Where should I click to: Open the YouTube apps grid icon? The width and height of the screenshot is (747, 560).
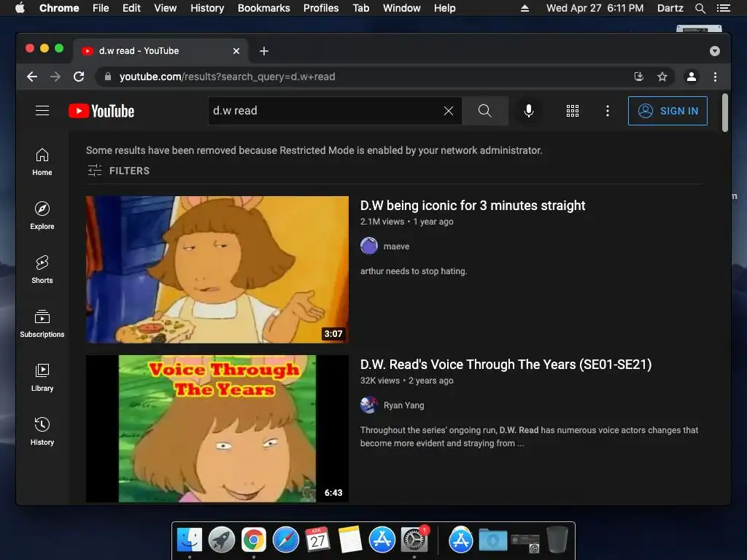[572, 111]
